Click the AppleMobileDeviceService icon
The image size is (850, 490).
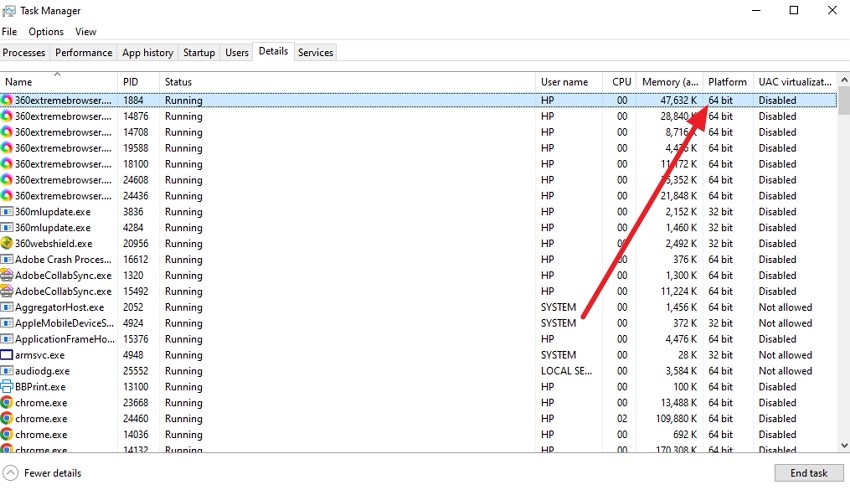[7, 323]
